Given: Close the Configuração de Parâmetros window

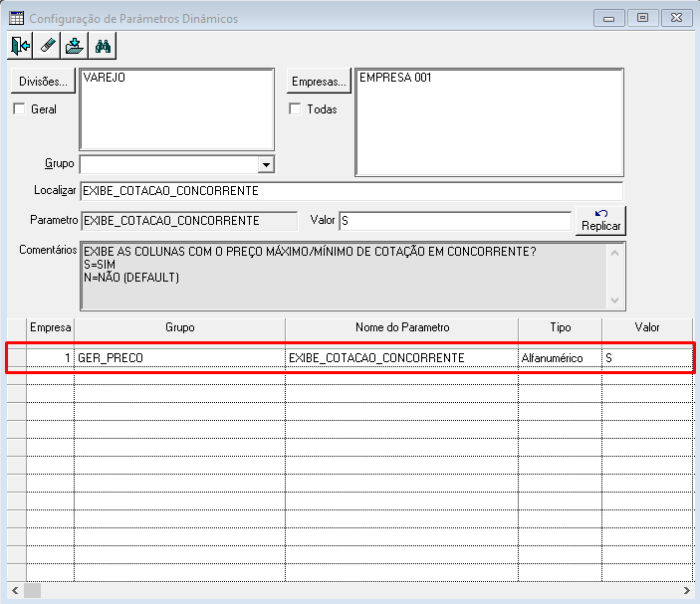Looking at the screenshot, I should 676,18.
